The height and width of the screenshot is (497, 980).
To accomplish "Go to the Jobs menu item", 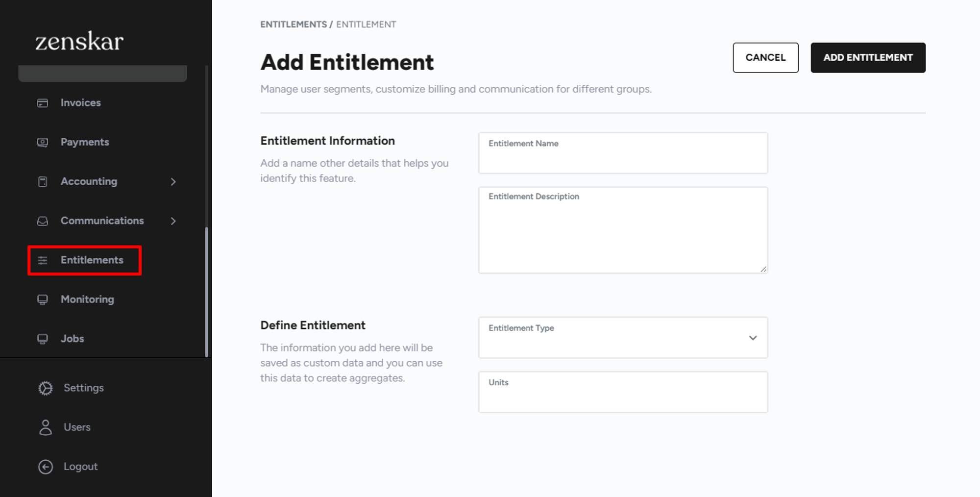I will pyautogui.click(x=72, y=339).
